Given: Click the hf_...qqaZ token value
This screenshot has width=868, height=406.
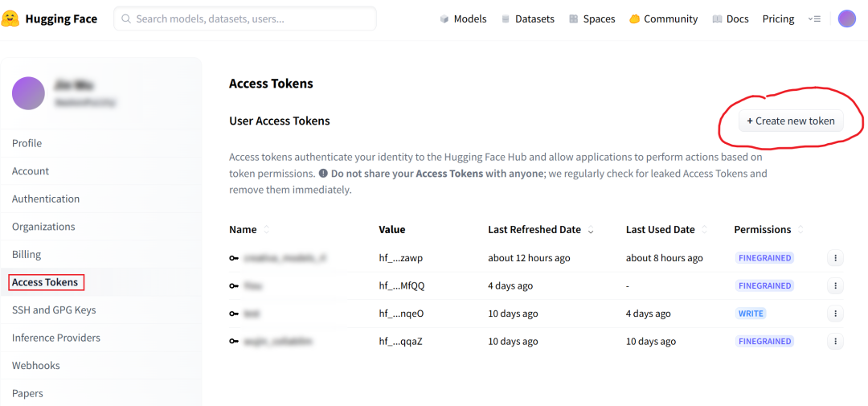Looking at the screenshot, I should click(x=400, y=341).
